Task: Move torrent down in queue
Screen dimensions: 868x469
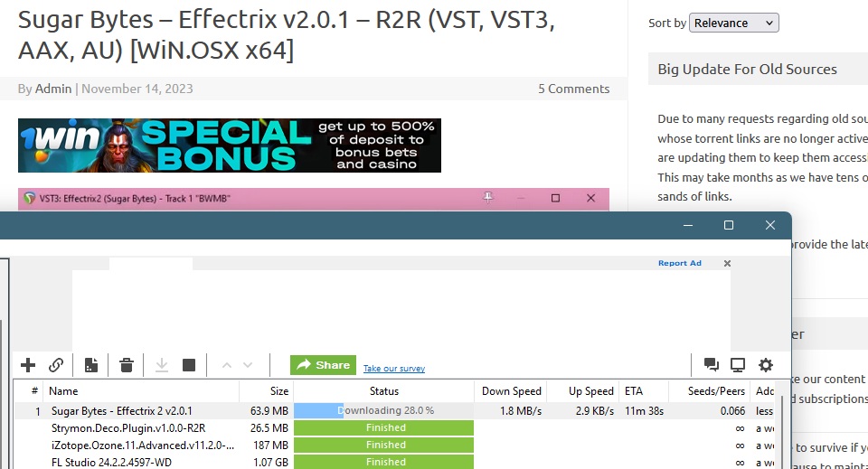Action: tap(248, 365)
